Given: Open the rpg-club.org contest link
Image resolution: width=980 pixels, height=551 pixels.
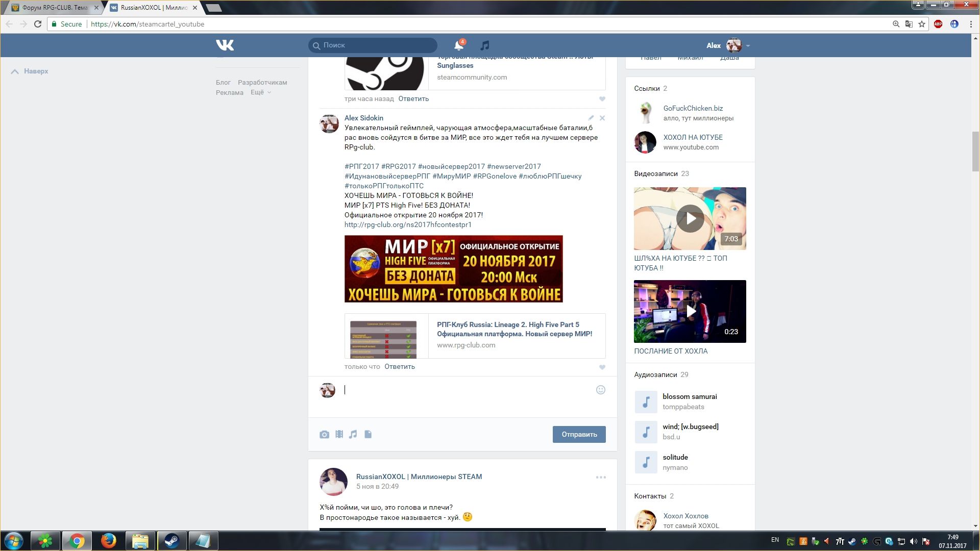Looking at the screenshot, I should [x=408, y=224].
